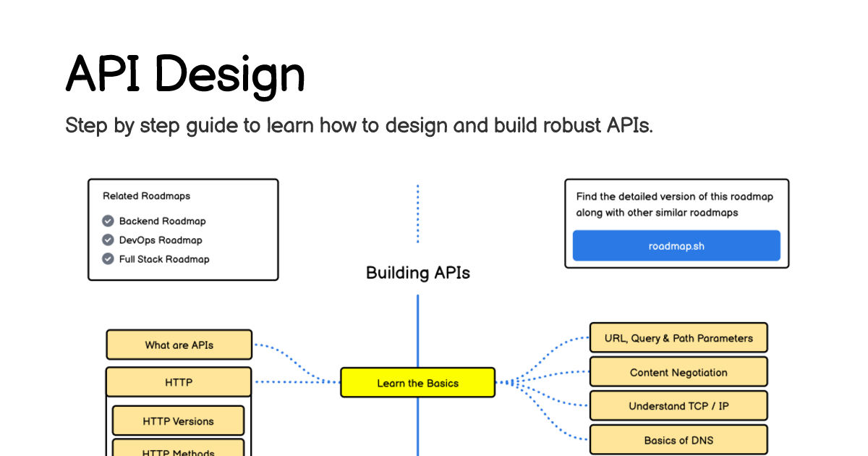The width and height of the screenshot is (868, 456).
Task: Select the What are APIs topic node
Action: point(179,345)
